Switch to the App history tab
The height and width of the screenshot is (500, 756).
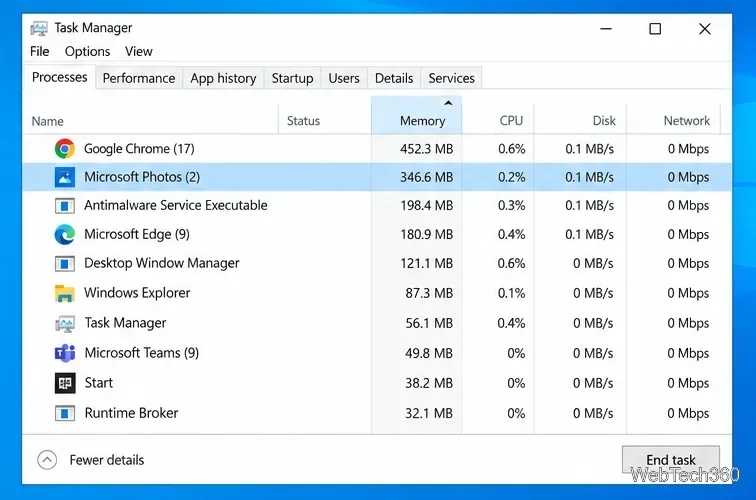223,78
